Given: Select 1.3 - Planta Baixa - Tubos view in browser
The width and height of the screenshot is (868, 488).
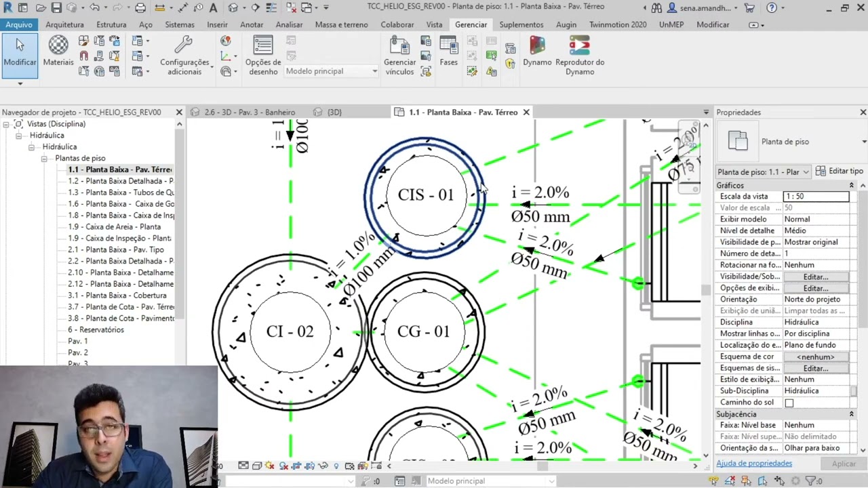Looking at the screenshot, I should [x=121, y=192].
